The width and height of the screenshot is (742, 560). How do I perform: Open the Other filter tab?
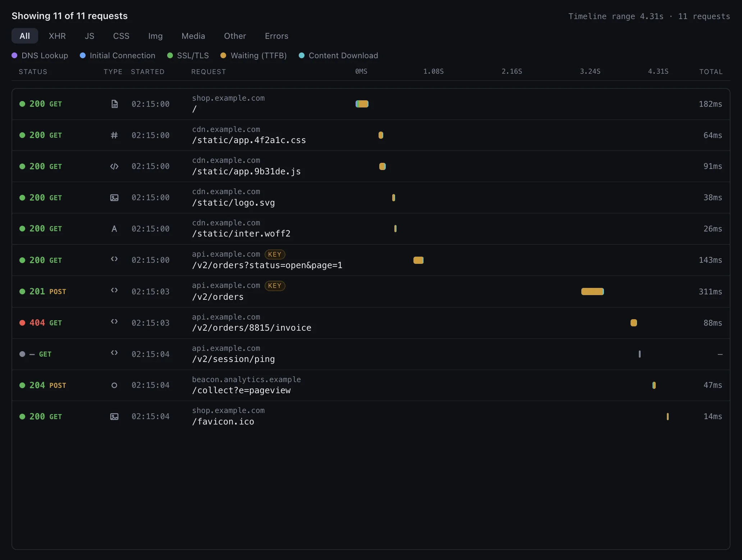click(x=235, y=36)
